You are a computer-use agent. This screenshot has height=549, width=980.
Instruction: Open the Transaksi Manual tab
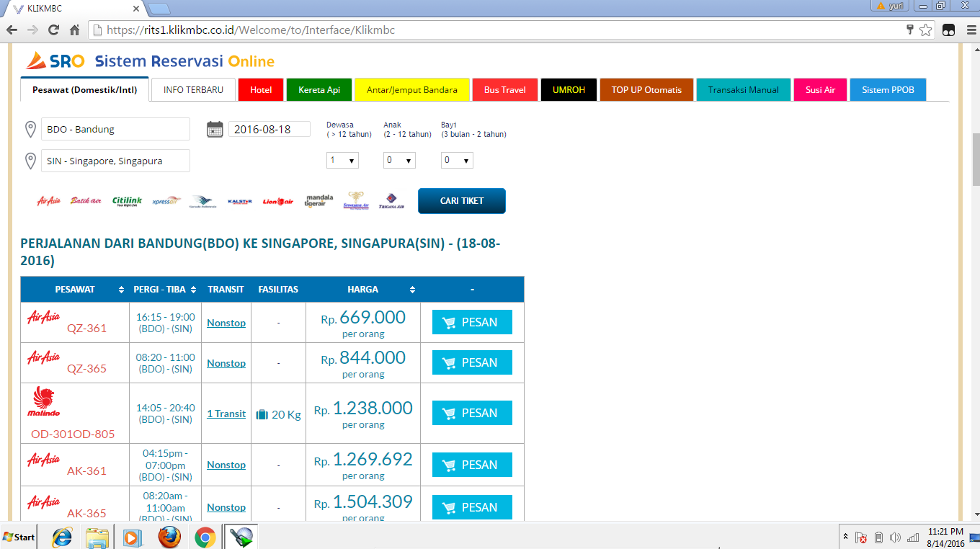pyautogui.click(x=744, y=89)
